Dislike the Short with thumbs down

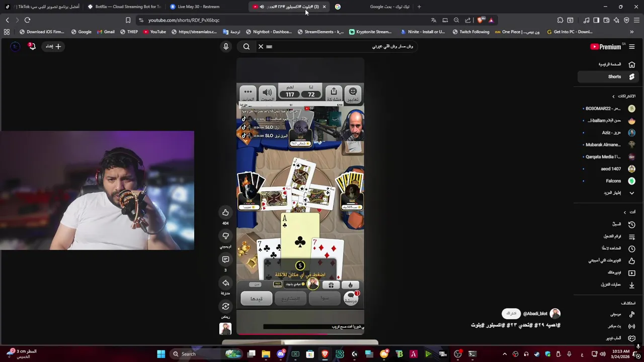click(x=225, y=236)
